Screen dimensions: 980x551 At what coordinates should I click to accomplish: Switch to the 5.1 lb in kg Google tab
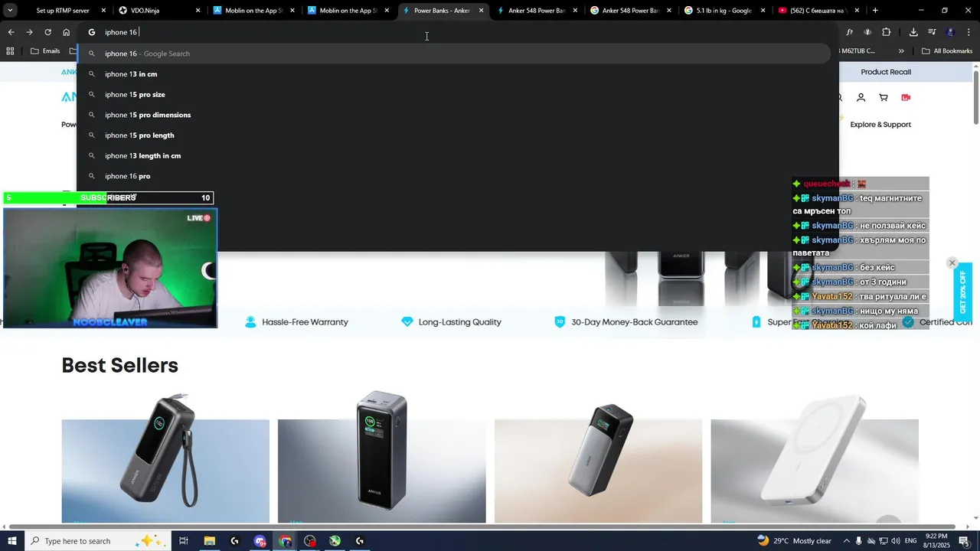point(724,11)
